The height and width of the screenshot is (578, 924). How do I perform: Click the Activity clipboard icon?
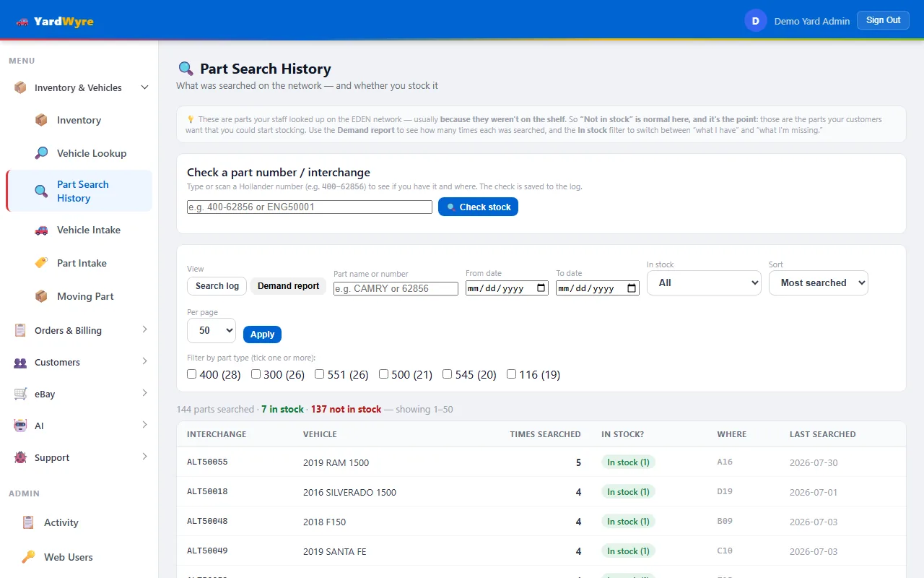tap(28, 522)
